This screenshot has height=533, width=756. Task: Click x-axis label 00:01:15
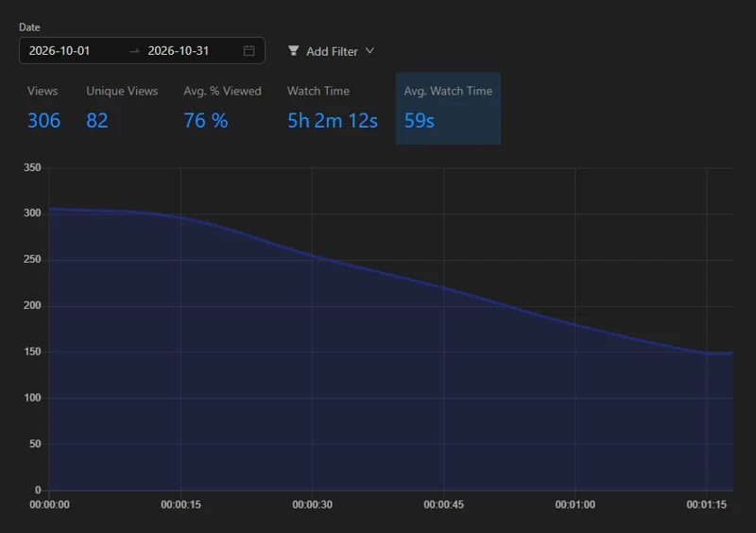pos(706,505)
